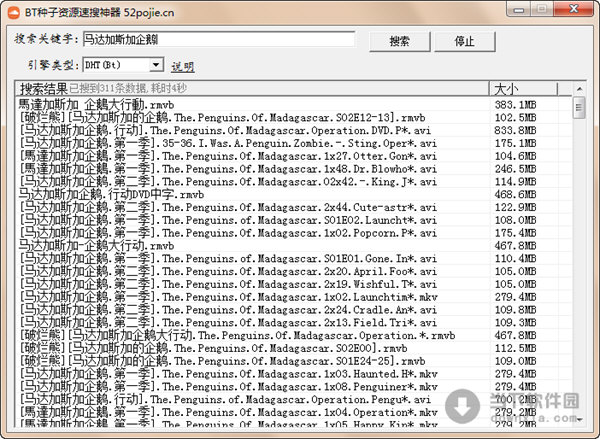Select result 馬達加斯加 企鵝大行動.rmvb
Viewport: 600px width, 439px height.
pyautogui.click(x=96, y=104)
